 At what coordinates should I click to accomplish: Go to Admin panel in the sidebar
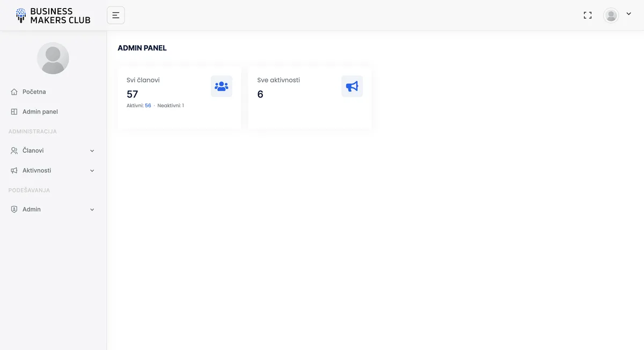40,111
